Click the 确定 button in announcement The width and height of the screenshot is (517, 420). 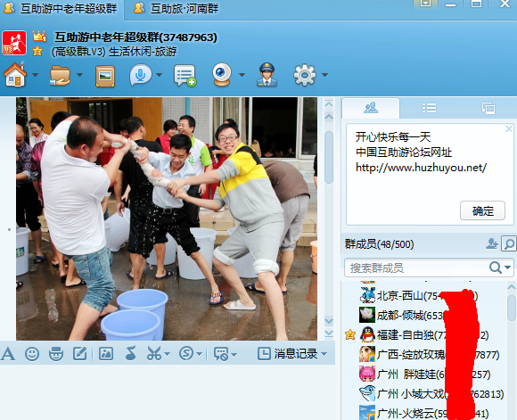[x=483, y=210]
